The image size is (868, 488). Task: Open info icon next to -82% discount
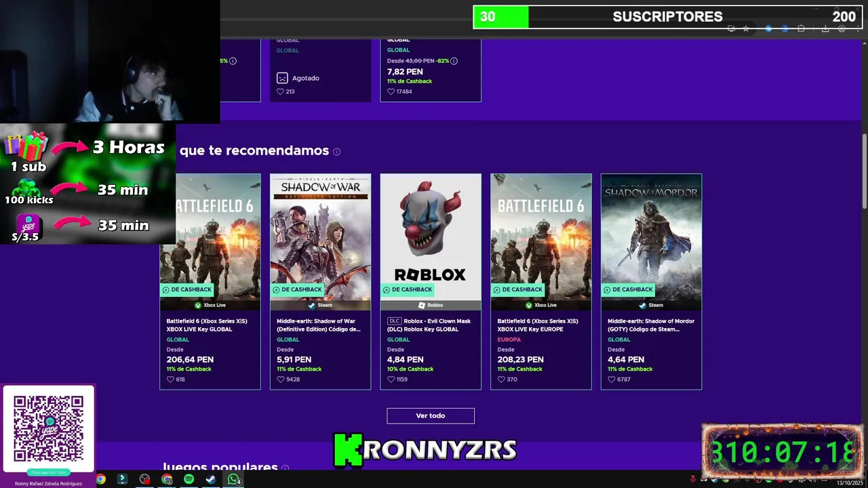click(x=454, y=61)
